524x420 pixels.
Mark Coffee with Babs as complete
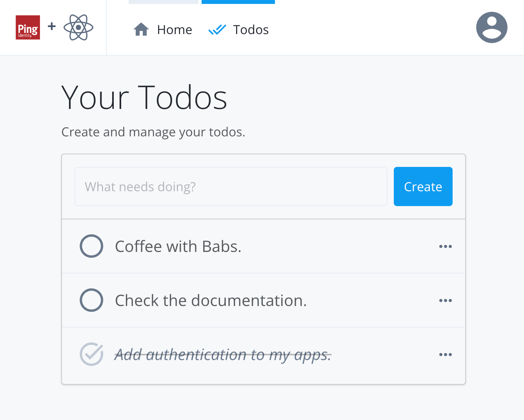[91, 246]
